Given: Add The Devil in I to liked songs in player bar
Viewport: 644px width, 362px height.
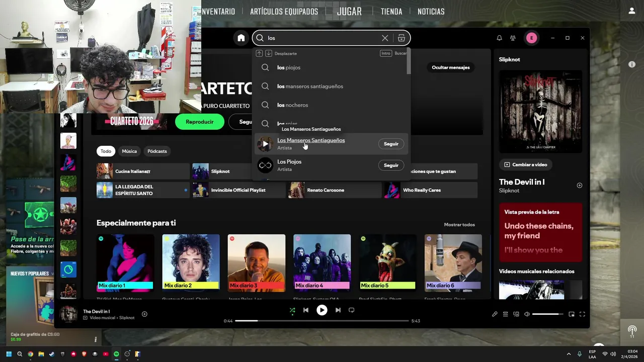Looking at the screenshot, I should coord(144,314).
